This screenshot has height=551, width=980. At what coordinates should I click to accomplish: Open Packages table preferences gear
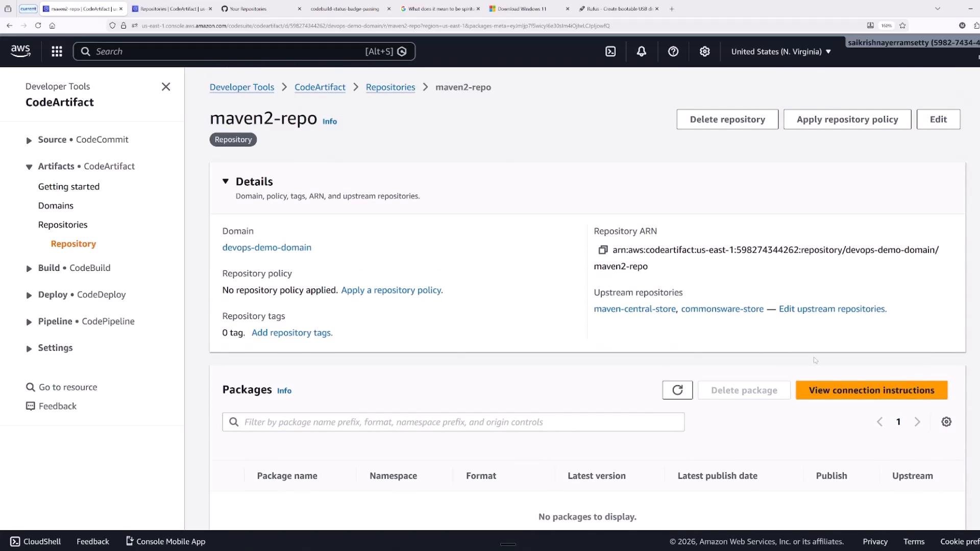[x=946, y=421]
